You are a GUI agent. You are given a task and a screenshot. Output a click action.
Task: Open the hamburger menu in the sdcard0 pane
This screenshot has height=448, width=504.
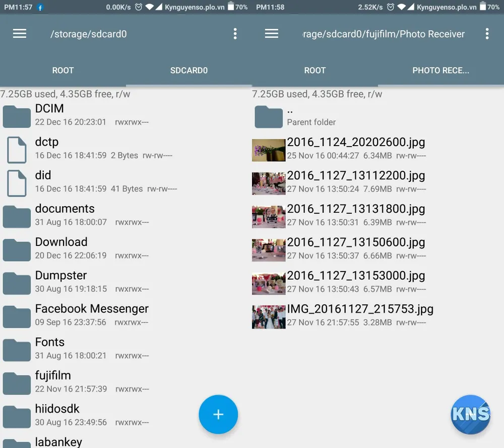tap(20, 34)
